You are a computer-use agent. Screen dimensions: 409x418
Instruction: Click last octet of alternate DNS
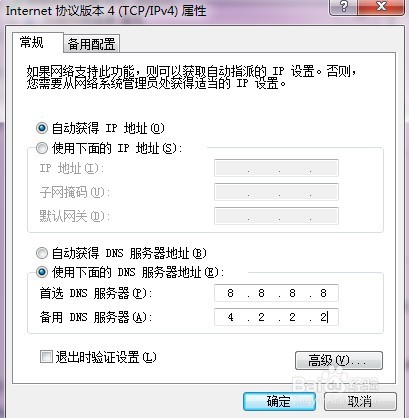(324, 317)
